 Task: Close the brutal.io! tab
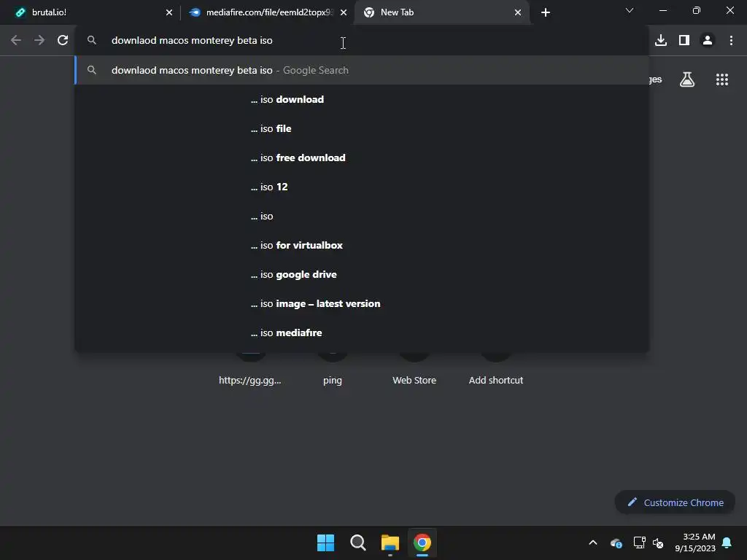pyautogui.click(x=169, y=12)
